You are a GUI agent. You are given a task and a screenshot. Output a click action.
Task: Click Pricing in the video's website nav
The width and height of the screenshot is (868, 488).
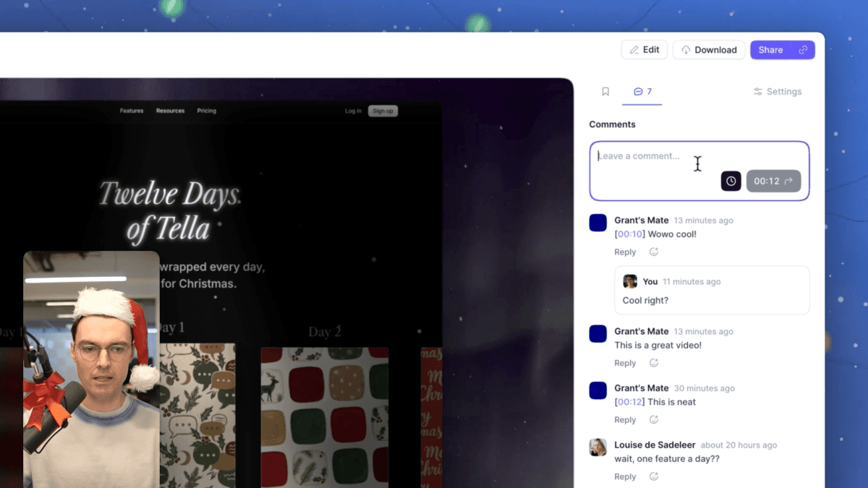[207, 111]
